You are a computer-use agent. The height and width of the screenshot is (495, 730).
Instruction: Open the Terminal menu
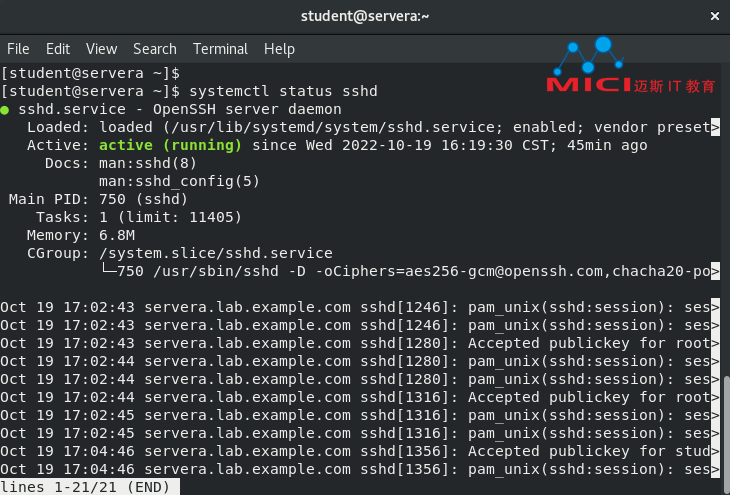(x=220, y=49)
